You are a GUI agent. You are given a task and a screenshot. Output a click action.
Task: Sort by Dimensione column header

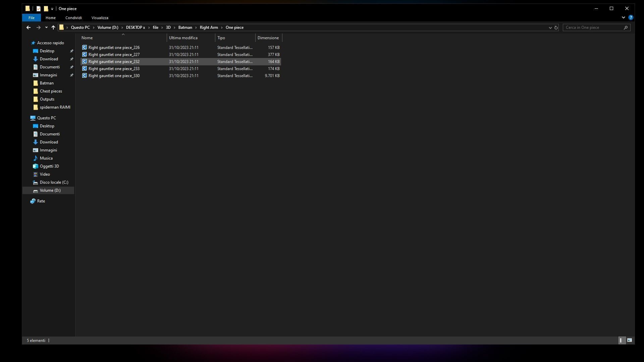click(268, 38)
